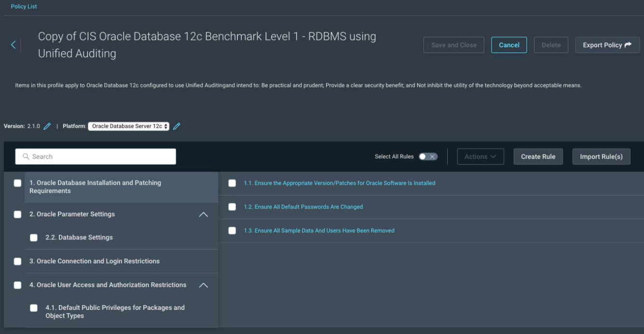
Task: Select 3. Oracle Connection and Login Restrictions
Action: pos(94,261)
